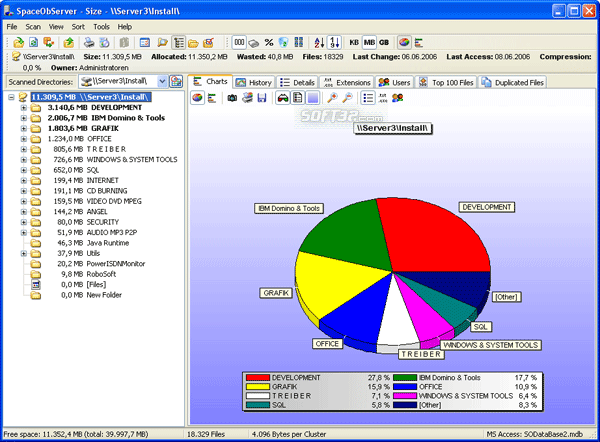
Task: Open the Scan menu
Action: [33, 27]
